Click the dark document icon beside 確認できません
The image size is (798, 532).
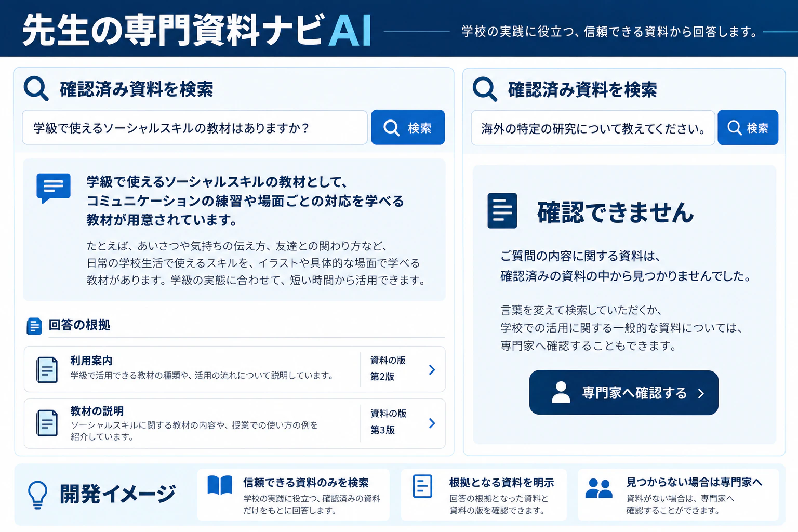[502, 210]
